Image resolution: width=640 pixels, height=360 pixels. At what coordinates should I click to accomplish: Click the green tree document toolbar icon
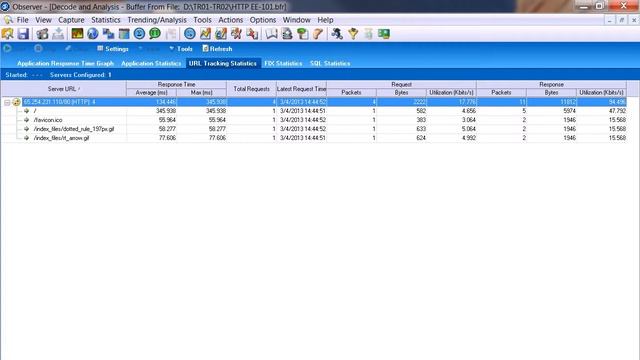click(302, 34)
